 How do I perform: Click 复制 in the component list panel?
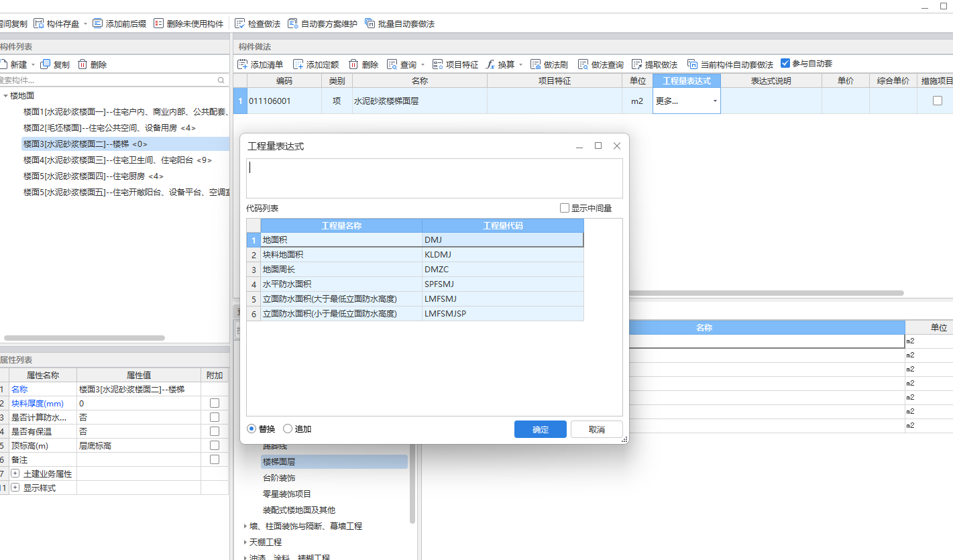pos(55,64)
